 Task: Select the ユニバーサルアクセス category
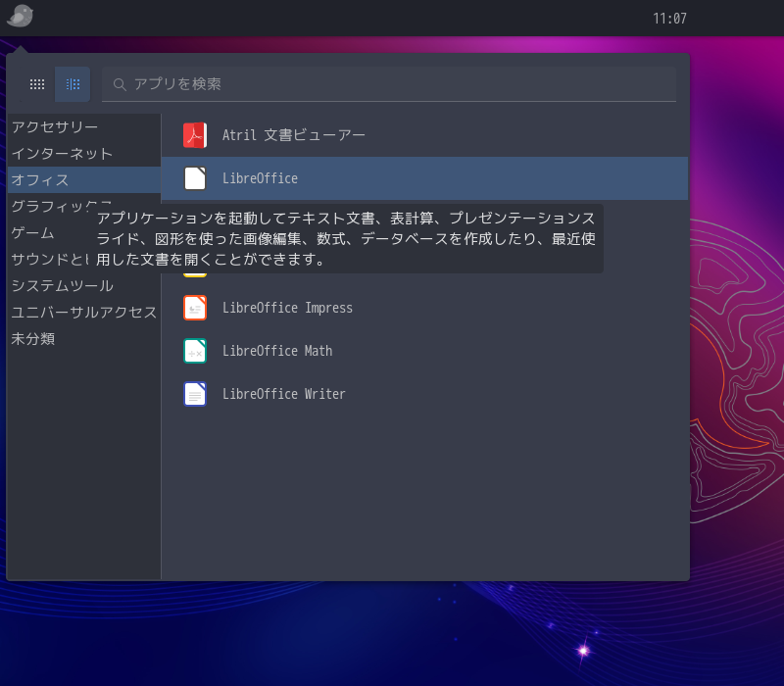point(84,312)
